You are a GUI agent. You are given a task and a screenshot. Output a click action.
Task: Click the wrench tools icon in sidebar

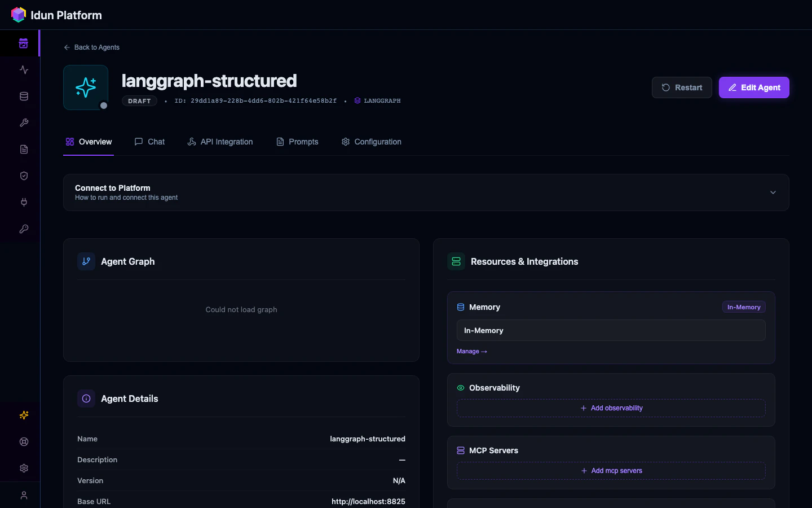[x=23, y=122]
